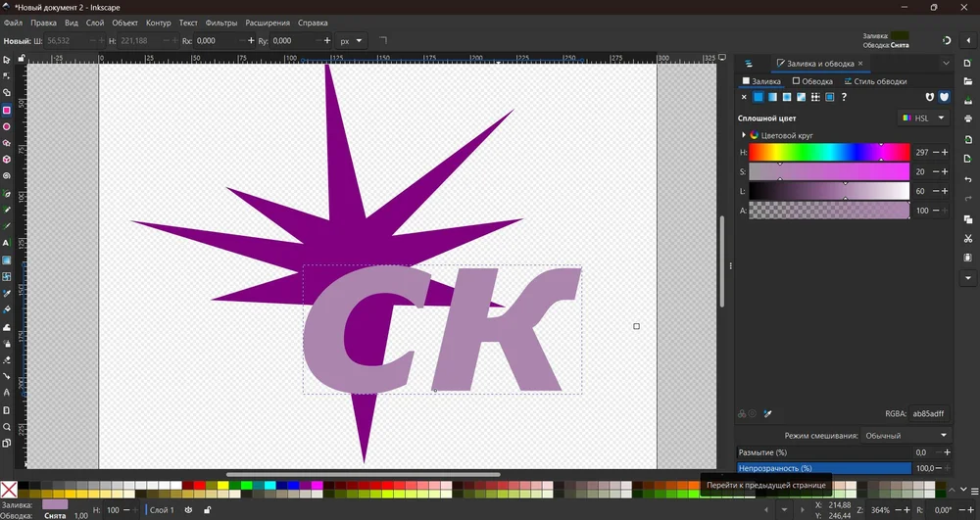
Task: Switch to the Стиль обводки tab
Action: (874, 81)
